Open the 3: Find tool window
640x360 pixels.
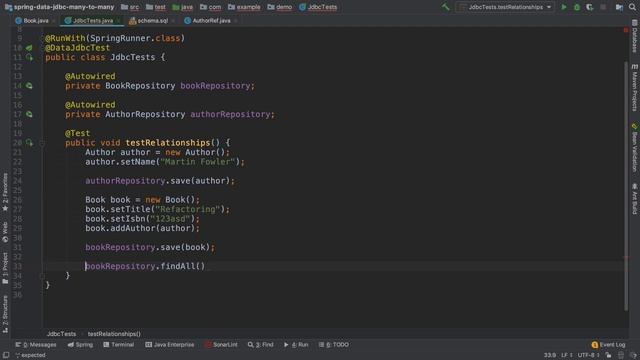click(x=260, y=344)
